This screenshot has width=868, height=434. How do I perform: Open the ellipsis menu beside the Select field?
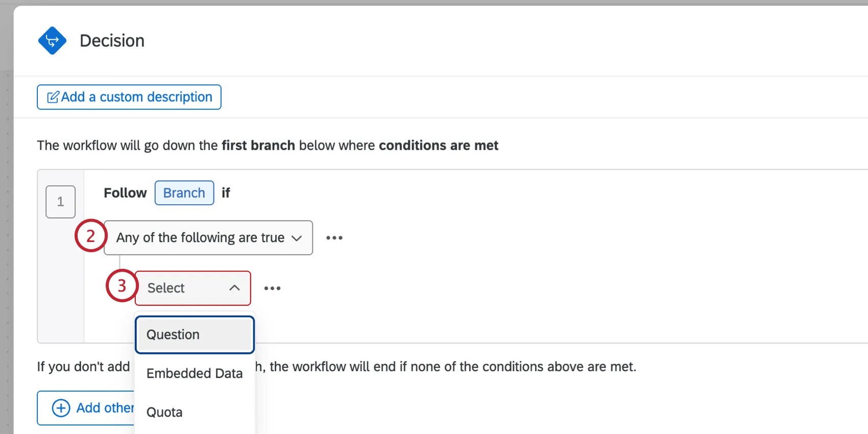pyautogui.click(x=272, y=288)
